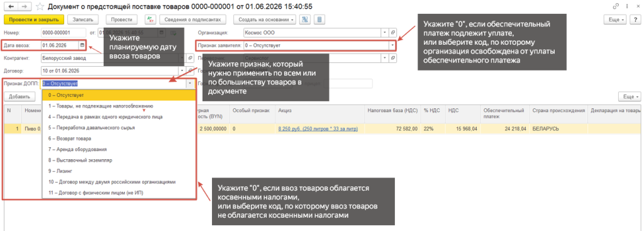Select 11 – Договор с физическим лицом (не ИП)
Viewport: 644px width, 231px height.
point(119,192)
